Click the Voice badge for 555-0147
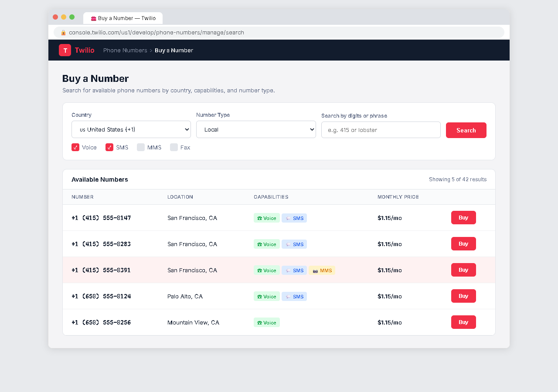Image resolution: width=558 pixels, height=392 pixels. point(266,218)
